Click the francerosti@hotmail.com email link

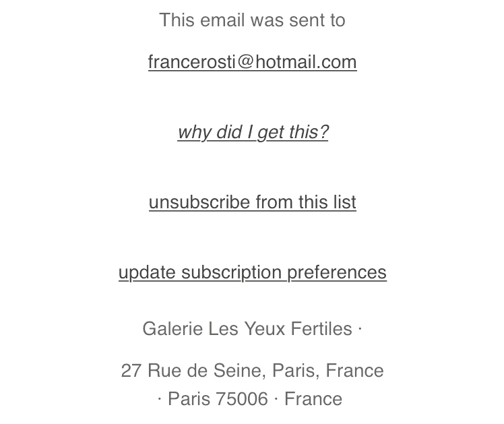[x=252, y=62]
